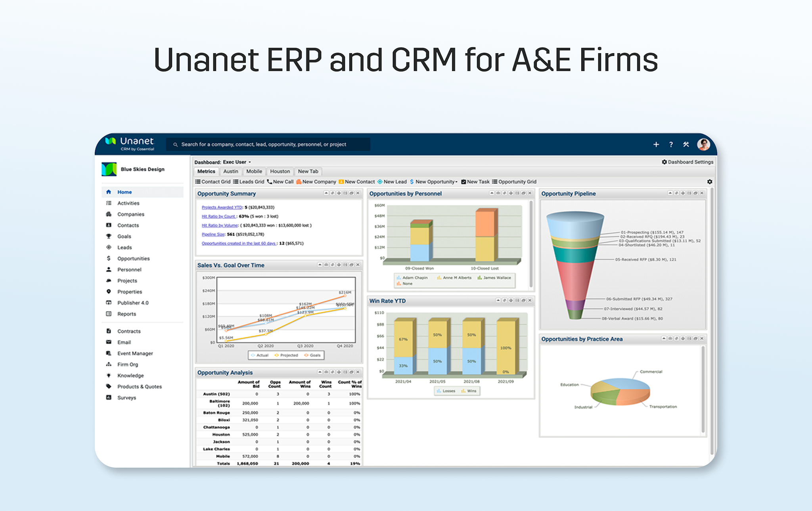Screen dimensions: 812x511
Task: Collapse the Sales Vs. Goal Over Time panel
Action: click(x=320, y=265)
